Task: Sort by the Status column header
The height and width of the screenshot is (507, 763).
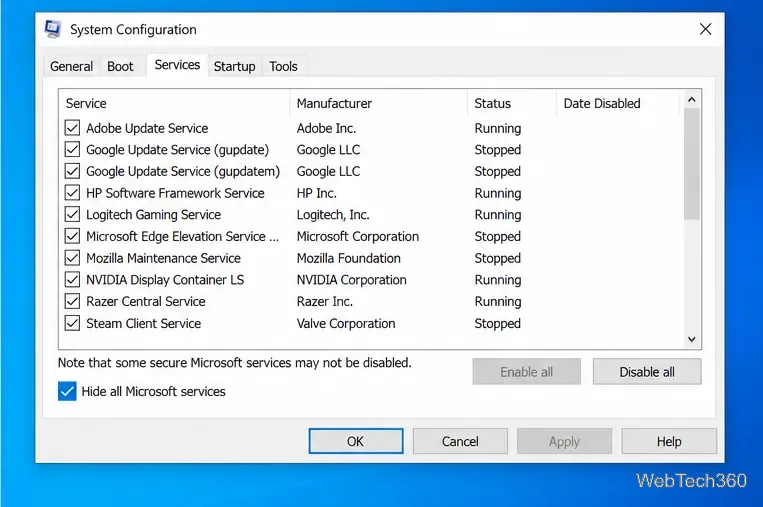Action: point(512,103)
